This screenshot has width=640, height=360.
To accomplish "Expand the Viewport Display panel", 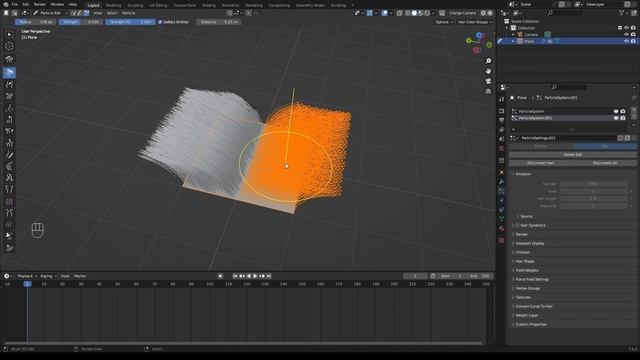I will [529, 243].
